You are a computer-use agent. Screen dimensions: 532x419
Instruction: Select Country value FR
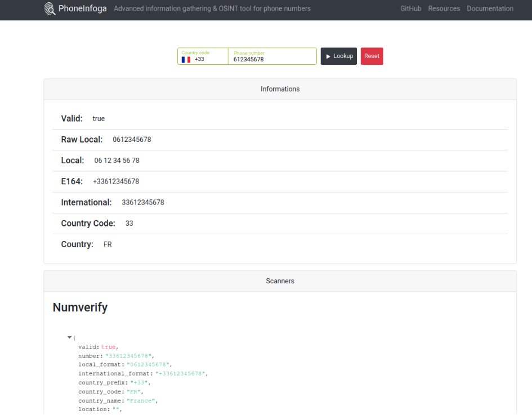(108, 244)
